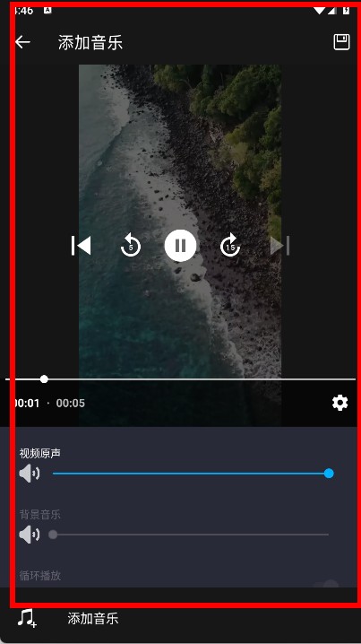The width and height of the screenshot is (361, 644).
Task: Skip to the start of the video
Action: tap(81, 246)
